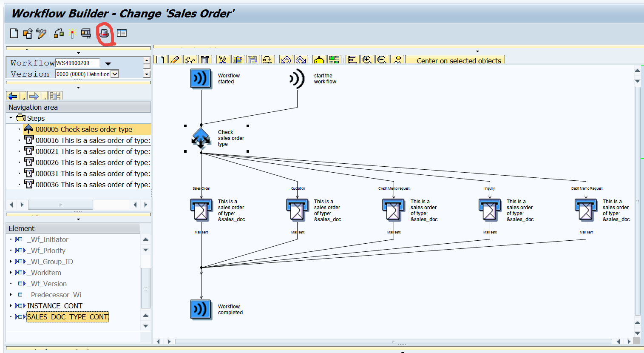Expand the INSTANCE_CONT element
Image resolution: width=644 pixels, height=353 pixels.
click(11, 305)
